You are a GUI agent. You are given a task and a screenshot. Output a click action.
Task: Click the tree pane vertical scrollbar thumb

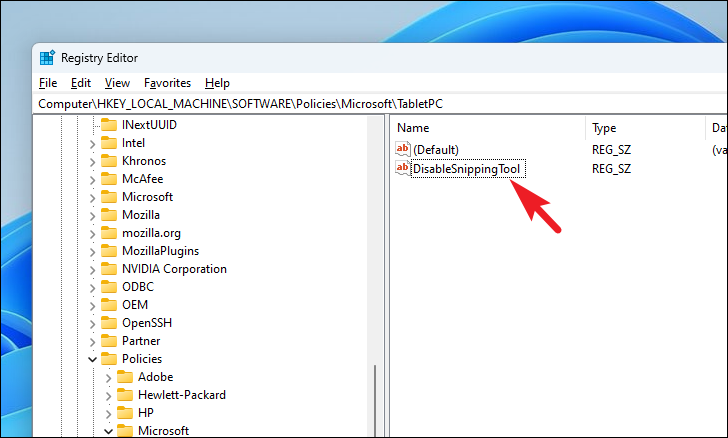point(375,400)
